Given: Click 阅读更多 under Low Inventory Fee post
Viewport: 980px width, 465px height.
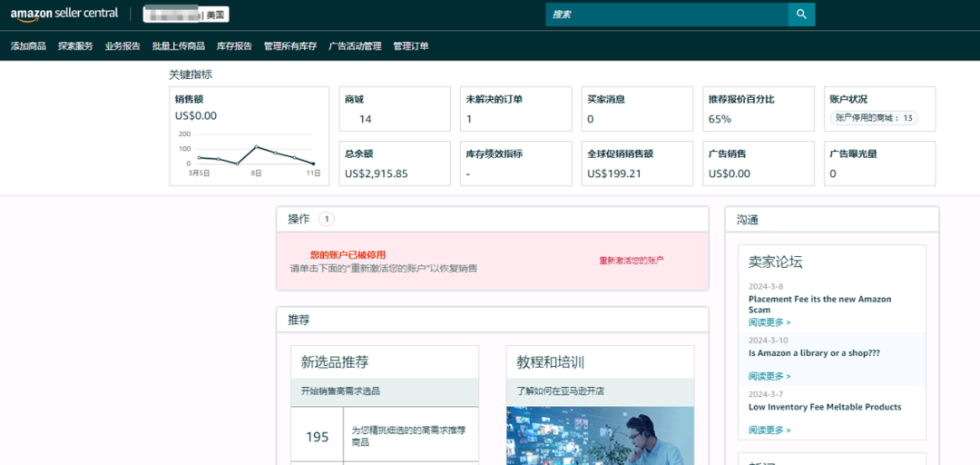Looking at the screenshot, I should point(769,430).
